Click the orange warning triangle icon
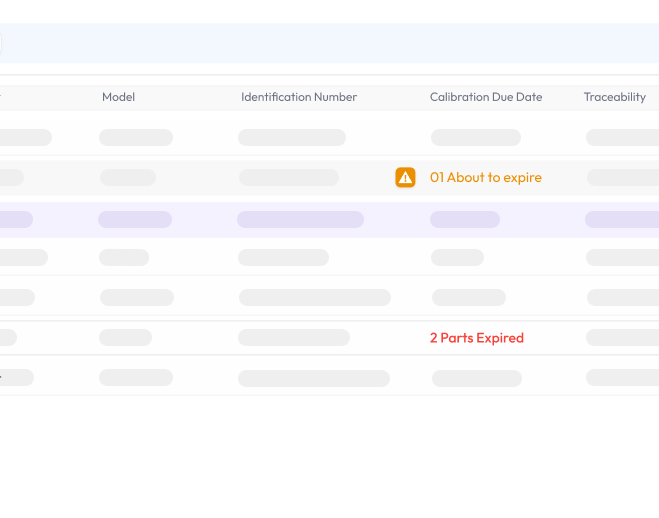This screenshot has height=518, width=659. [x=405, y=177]
